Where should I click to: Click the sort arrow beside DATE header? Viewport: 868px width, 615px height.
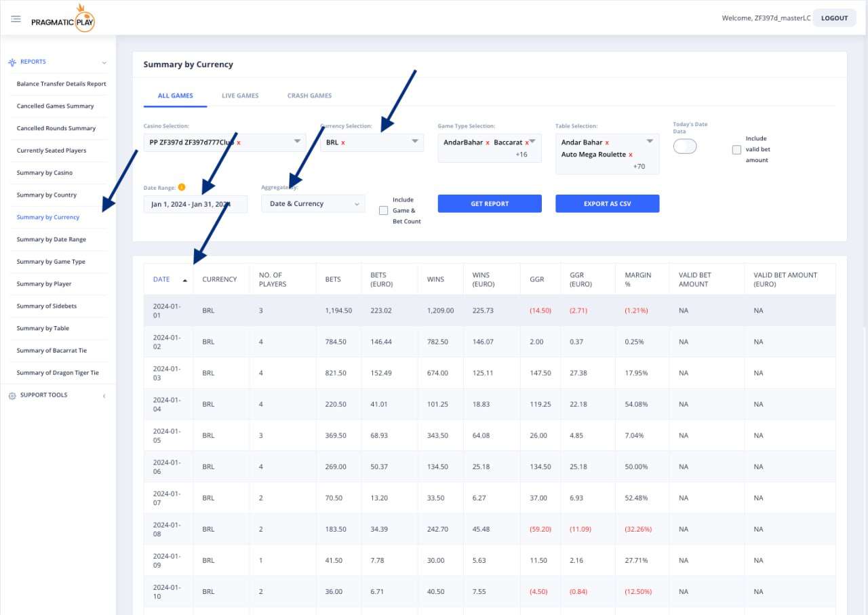[185, 279]
